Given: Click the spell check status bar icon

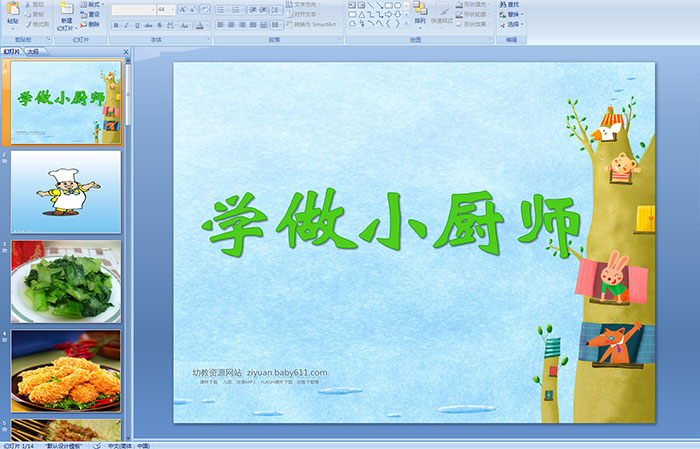Looking at the screenshot, I should [x=97, y=446].
